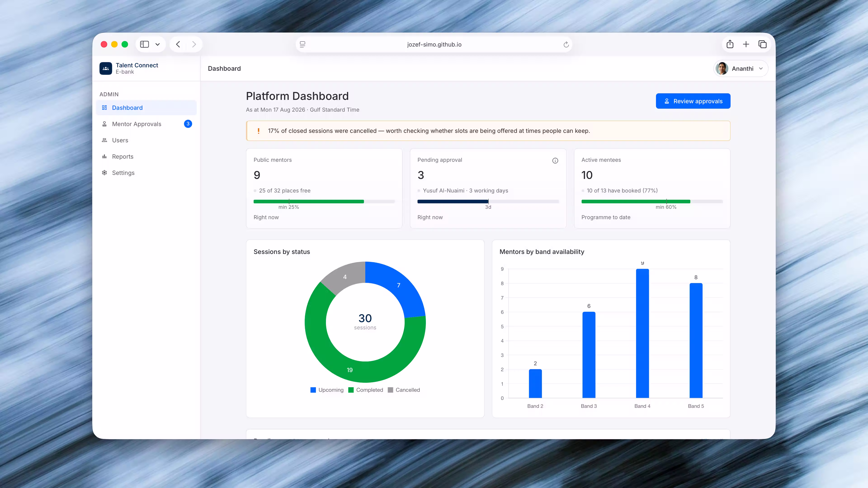The height and width of the screenshot is (488, 868).
Task: Go forward to the next page
Action: pyautogui.click(x=194, y=45)
